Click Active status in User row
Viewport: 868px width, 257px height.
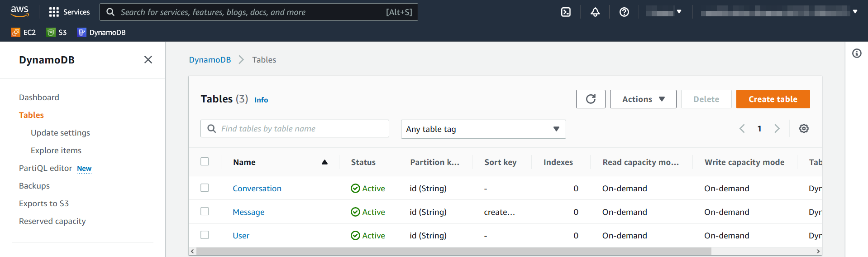click(x=368, y=236)
